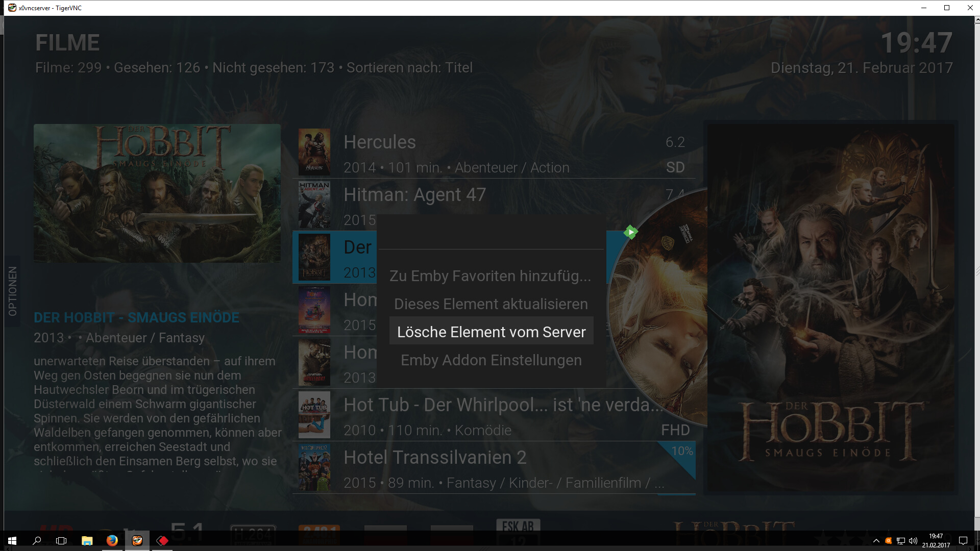Open the orange tray notification icon
This screenshot has height=551, width=980.
(889, 541)
